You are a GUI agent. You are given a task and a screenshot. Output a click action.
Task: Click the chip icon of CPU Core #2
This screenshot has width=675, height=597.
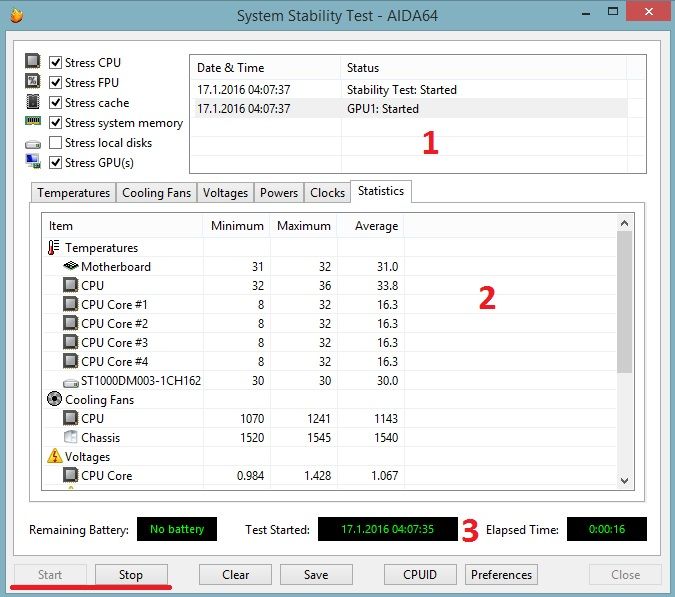pos(71,323)
